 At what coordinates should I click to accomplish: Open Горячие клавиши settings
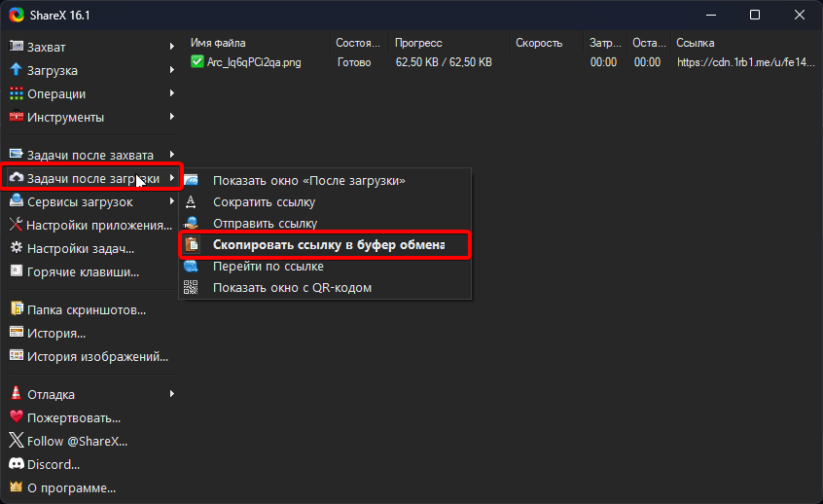[x=83, y=272]
